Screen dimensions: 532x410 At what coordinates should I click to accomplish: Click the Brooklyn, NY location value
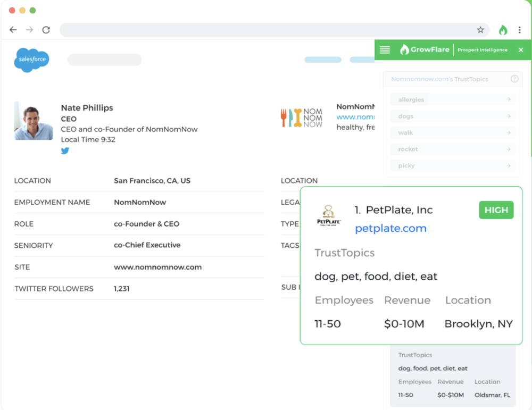pos(478,324)
